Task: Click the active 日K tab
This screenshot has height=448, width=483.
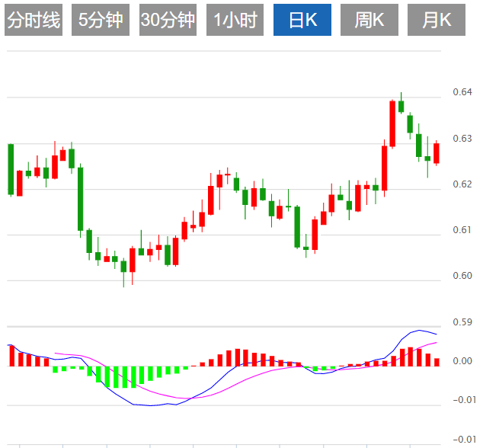Action: tap(302, 21)
